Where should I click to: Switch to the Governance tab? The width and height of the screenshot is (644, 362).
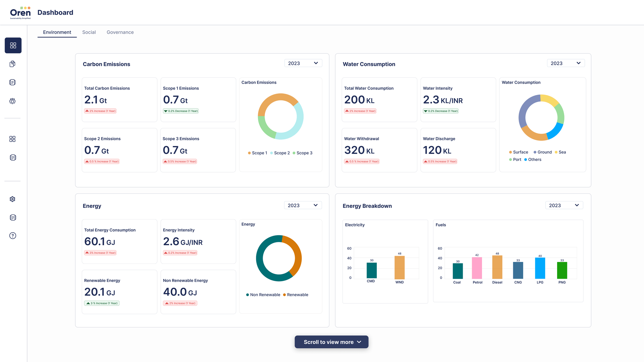[x=120, y=32]
